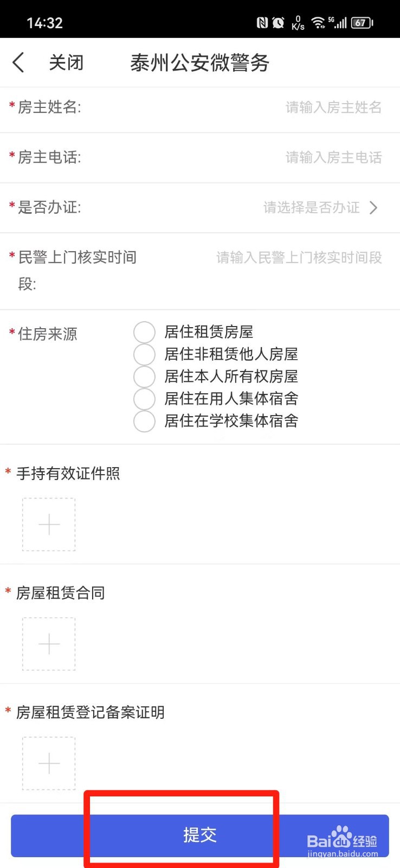Tap the battery indicator icon
Screen dimensions: 400x868
pyautogui.click(x=362, y=23)
